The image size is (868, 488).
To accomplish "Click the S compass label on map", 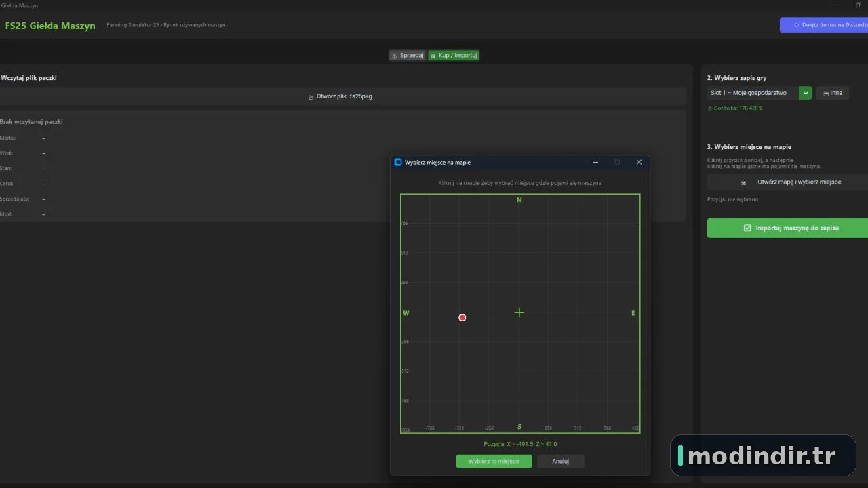I will click(x=519, y=427).
